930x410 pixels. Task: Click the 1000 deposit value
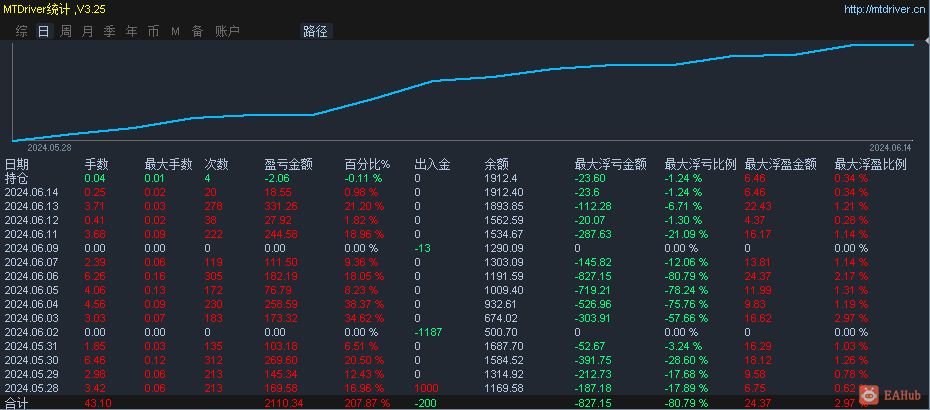pyautogui.click(x=426, y=388)
